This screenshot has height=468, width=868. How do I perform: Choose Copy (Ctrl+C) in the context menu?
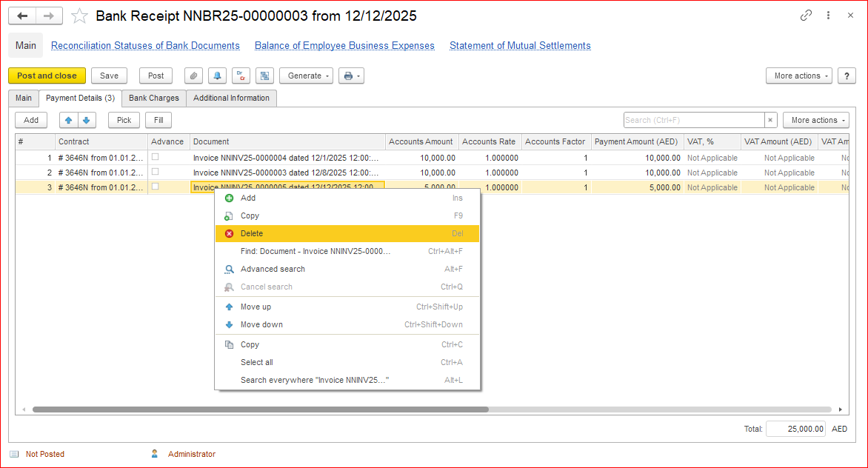point(347,344)
